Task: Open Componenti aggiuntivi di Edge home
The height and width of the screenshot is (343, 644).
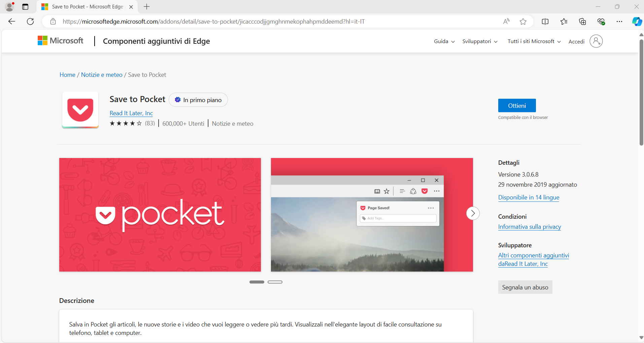Action: coord(156,41)
